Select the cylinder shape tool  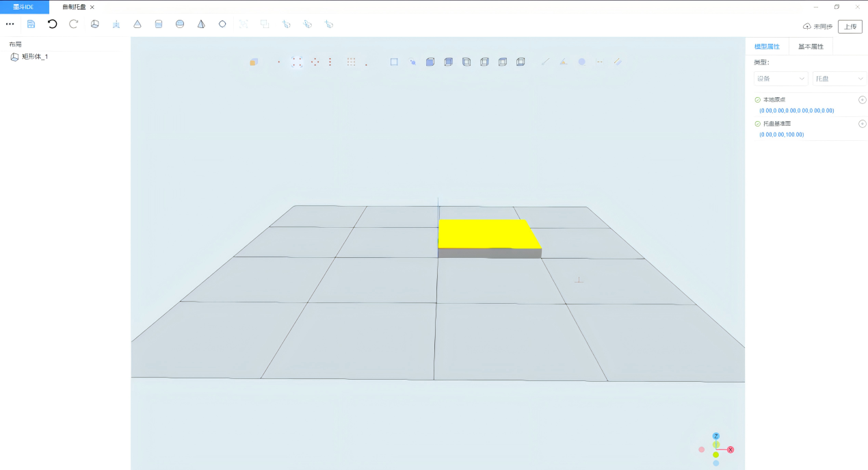(x=159, y=24)
